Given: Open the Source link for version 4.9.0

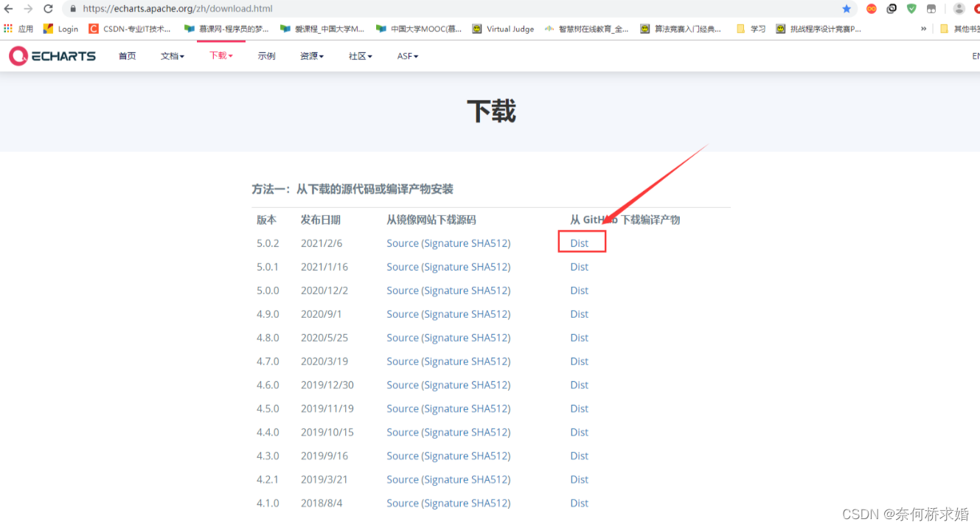Looking at the screenshot, I should (x=403, y=313).
